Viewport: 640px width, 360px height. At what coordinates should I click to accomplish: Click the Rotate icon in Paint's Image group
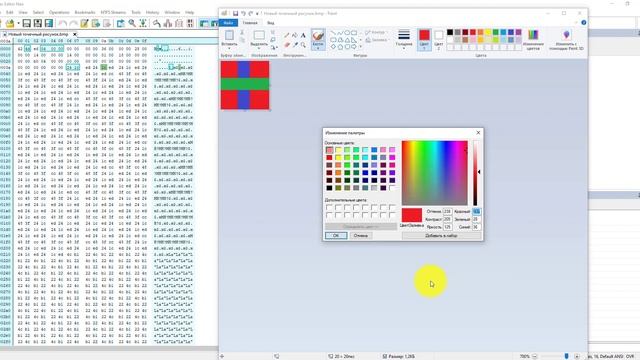pos(273,48)
